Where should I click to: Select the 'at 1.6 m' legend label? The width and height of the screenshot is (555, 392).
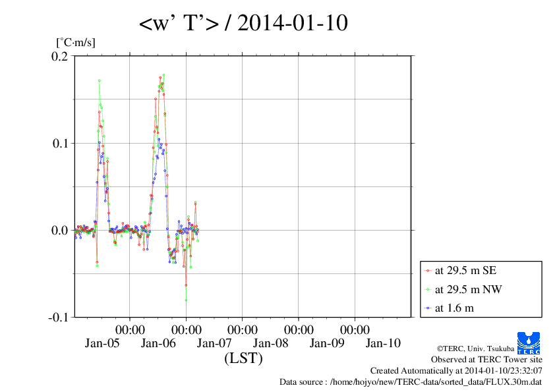454,308
